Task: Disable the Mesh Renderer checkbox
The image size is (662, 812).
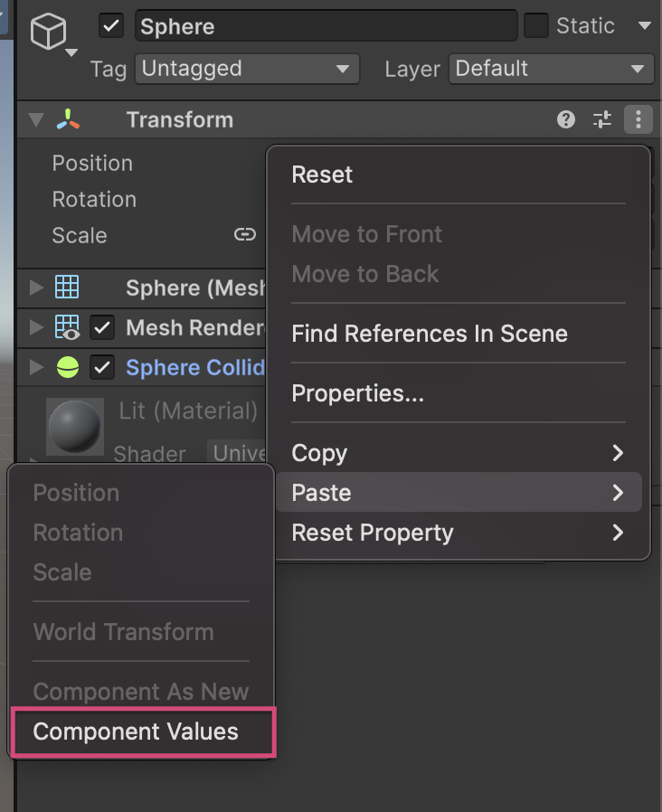Action: pos(102,327)
